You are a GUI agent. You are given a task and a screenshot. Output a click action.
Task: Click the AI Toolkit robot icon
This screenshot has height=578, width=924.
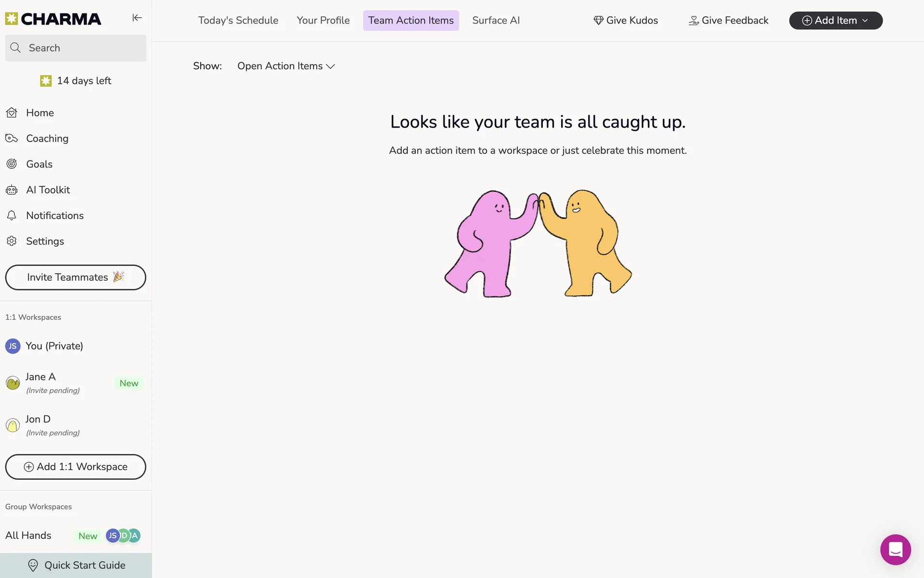12,190
